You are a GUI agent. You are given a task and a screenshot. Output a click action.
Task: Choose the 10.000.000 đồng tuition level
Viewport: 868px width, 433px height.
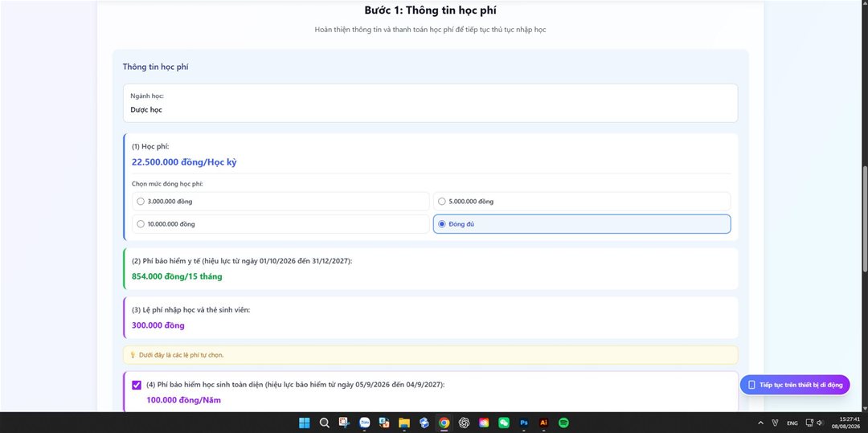(x=280, y=224)
